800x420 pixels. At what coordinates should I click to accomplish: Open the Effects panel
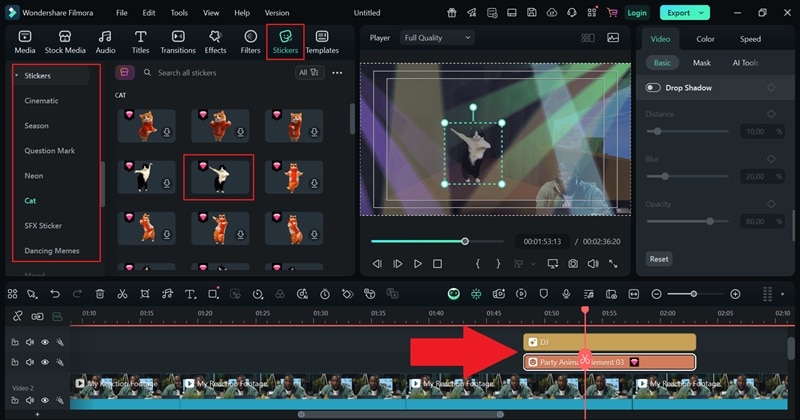[215, 42]
